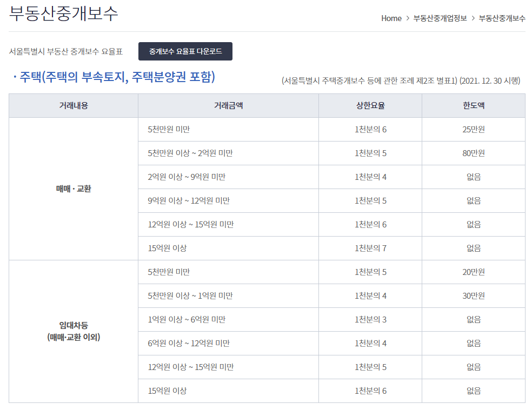532x410 pixels.
Task: Go to 부동산중개업정보 in the breadcrumb
Action: [440, 18]
